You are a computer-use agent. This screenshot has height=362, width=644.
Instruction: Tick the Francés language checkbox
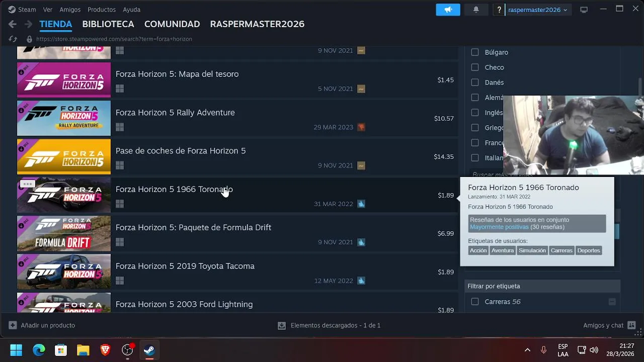point(474,143)
